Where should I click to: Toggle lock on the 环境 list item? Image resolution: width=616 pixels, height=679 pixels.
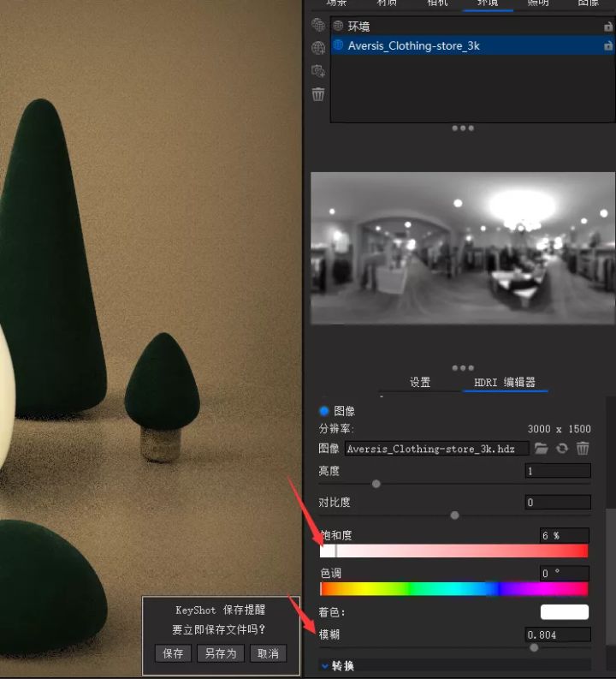pyautogui.click(x=608, y=27)
